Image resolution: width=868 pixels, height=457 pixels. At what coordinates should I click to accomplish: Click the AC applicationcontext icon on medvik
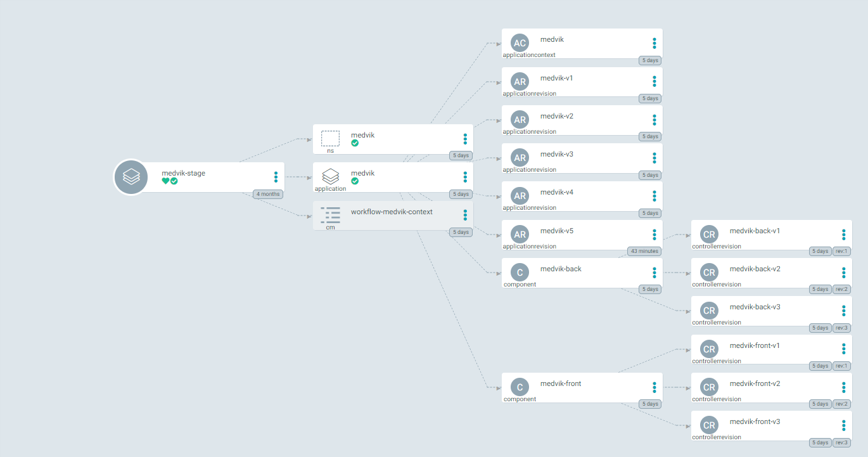520,43
